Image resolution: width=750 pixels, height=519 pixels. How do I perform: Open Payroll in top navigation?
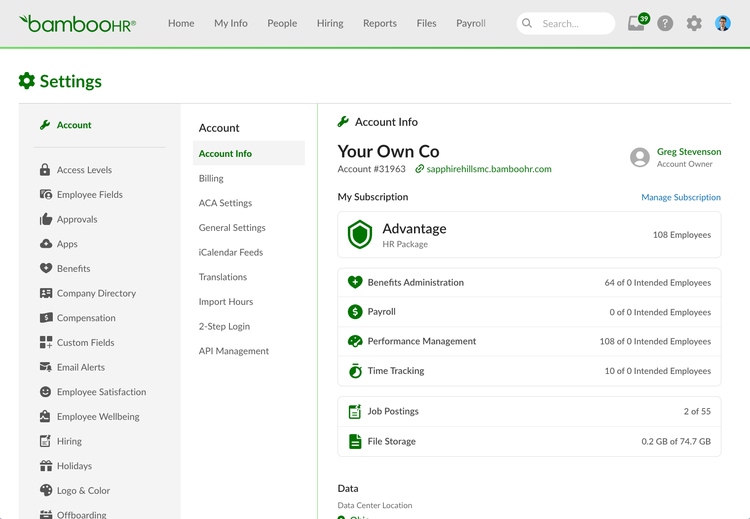(x=471, y=23)
